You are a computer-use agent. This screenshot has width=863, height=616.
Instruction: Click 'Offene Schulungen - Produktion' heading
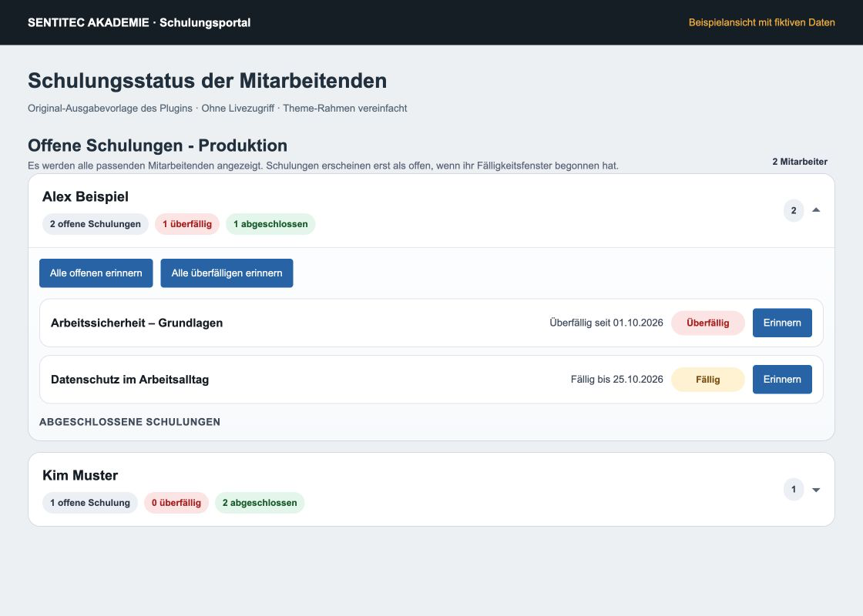(x=157, y=146)
